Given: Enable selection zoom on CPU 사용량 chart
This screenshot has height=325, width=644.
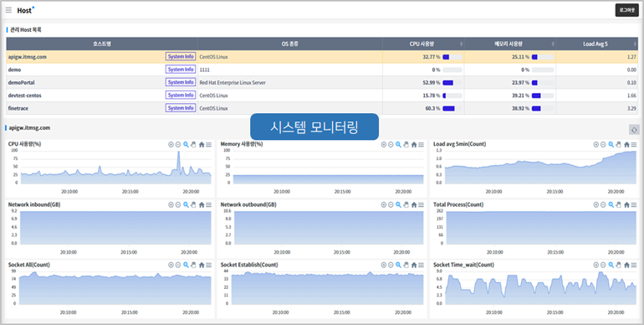Looking at the screenshot, I should point(186,144).
